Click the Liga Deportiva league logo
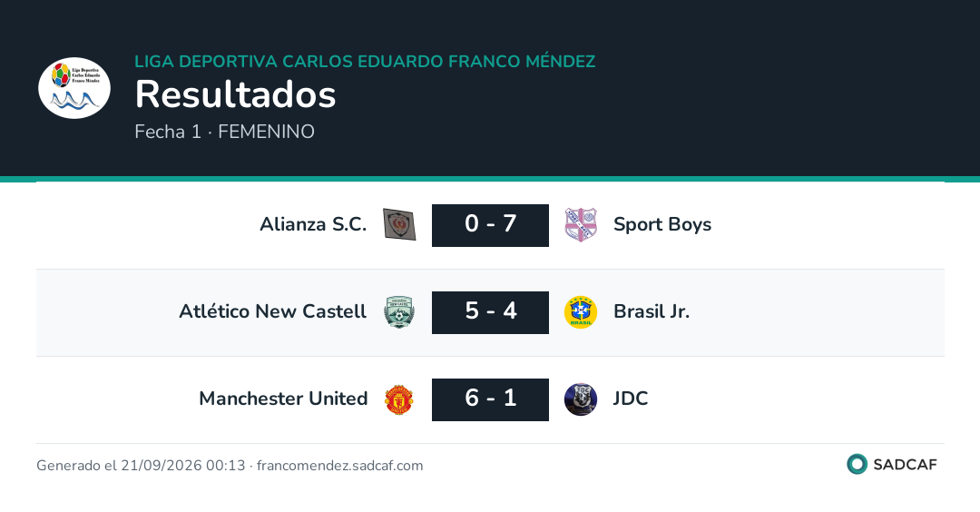 (x=74, y=88)
